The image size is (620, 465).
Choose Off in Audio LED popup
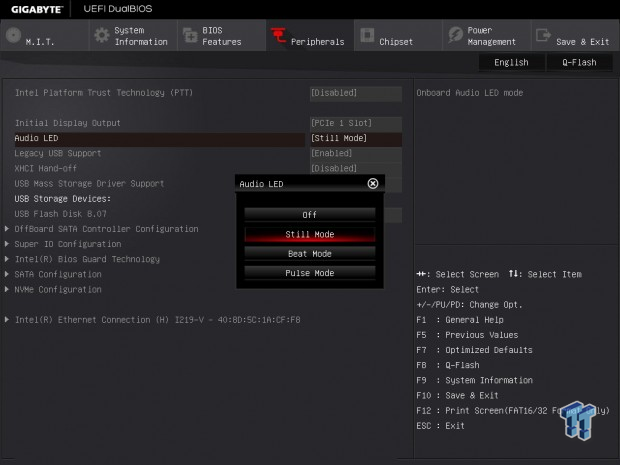point(310,215)
